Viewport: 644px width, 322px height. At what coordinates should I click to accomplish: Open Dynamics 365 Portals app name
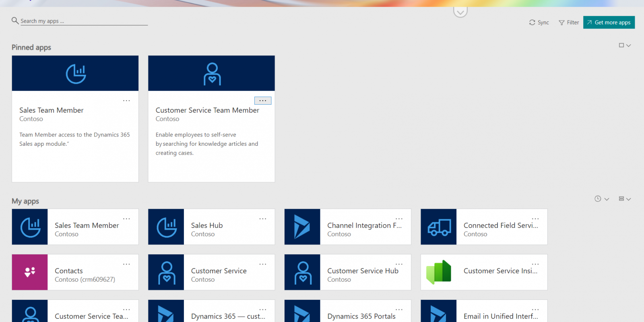(x=361, y=316)
